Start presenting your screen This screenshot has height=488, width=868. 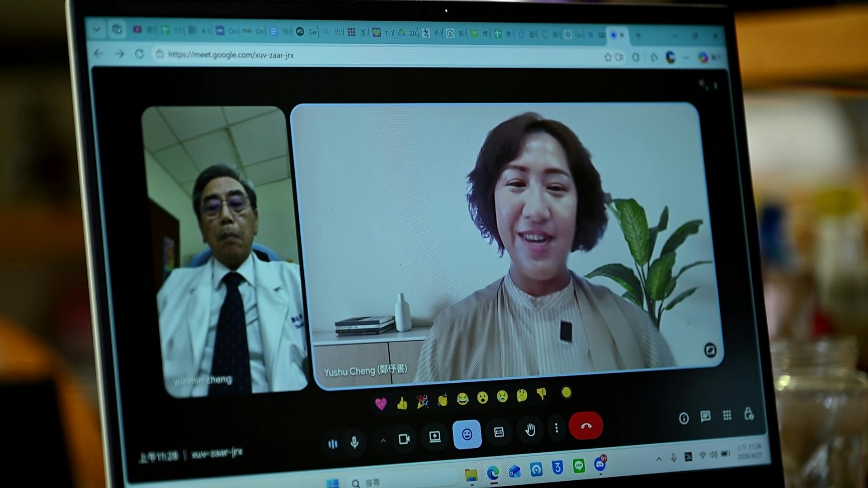coord(435,436)
